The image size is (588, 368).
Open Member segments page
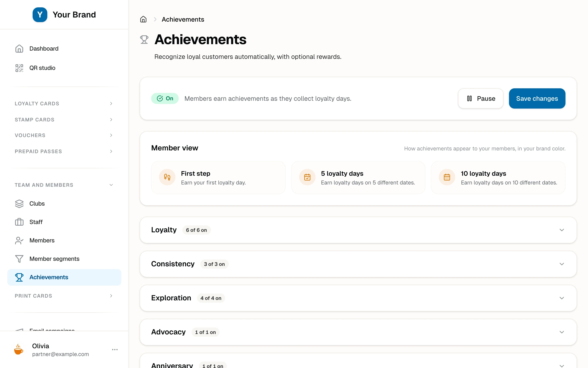coord(64,259)
